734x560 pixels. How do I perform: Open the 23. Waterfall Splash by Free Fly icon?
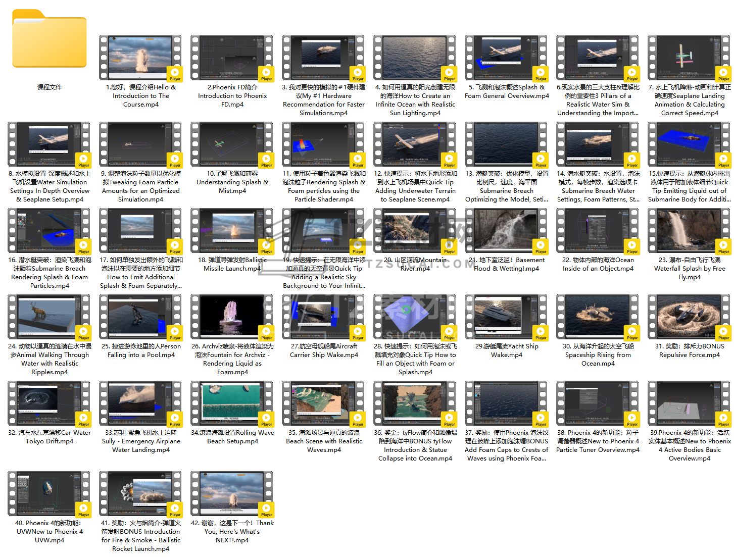[690, 231]
